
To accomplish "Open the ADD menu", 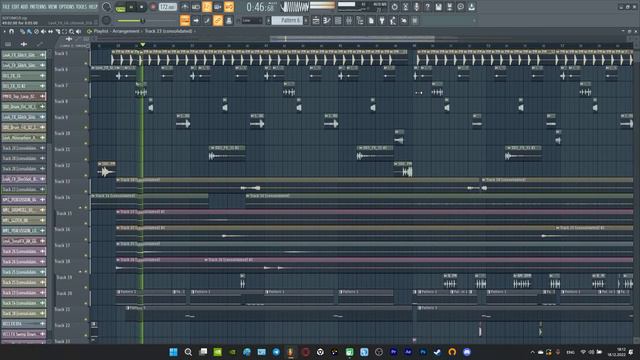I will [x=24, y=7].
